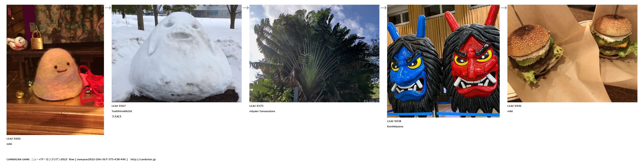Click author name ToshihiroANZAI

122,111
